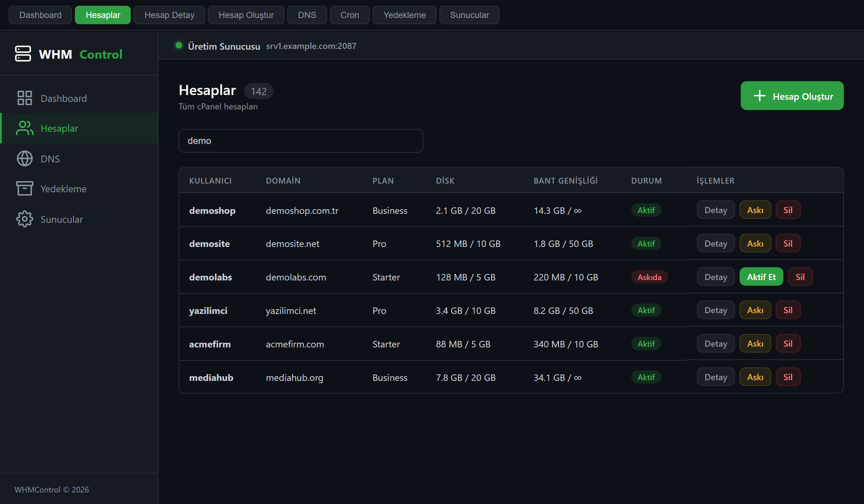
Task: Delete demoshop with Sil button
Action: click(788, 210)
